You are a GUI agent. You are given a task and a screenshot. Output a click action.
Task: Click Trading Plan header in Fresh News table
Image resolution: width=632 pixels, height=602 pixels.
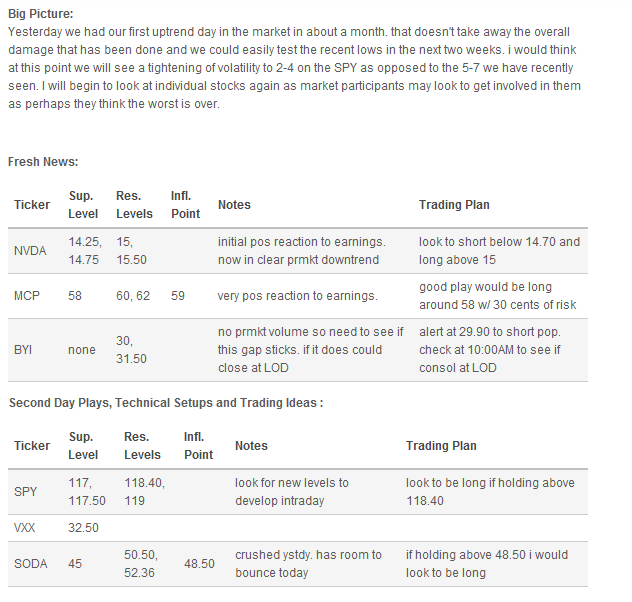(x=454, y=205)
